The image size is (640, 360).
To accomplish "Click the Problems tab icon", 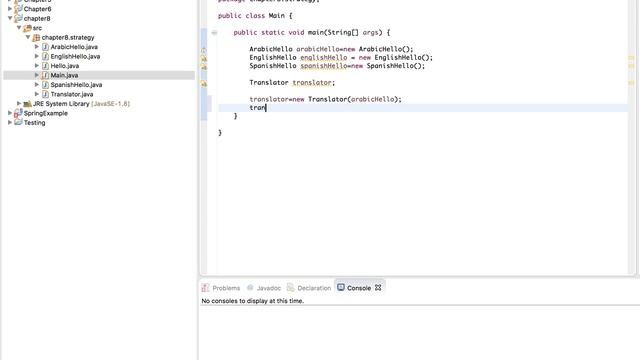I will point(205,288).
